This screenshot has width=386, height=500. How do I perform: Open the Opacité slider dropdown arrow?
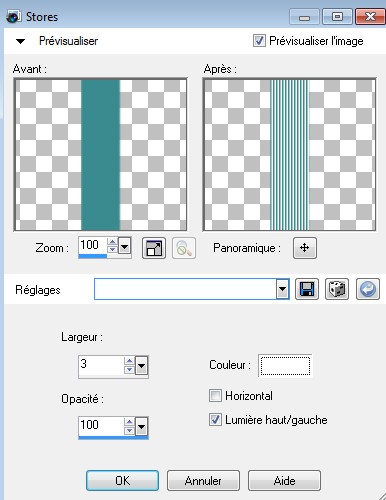(142, 426)
